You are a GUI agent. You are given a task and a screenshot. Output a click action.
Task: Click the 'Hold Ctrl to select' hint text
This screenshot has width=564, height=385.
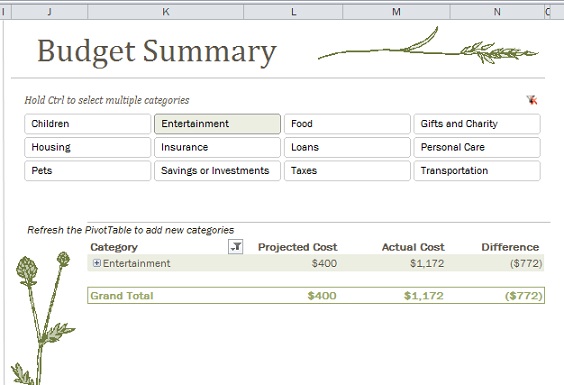point(107,100)
